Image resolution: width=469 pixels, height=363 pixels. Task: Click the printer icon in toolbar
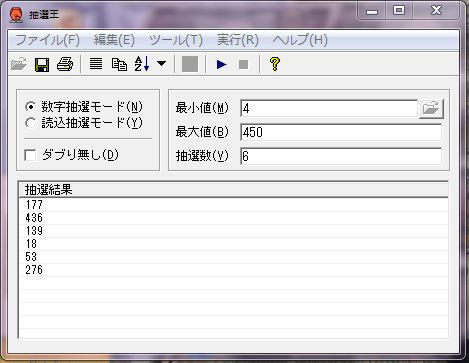(x=65, y=64)
